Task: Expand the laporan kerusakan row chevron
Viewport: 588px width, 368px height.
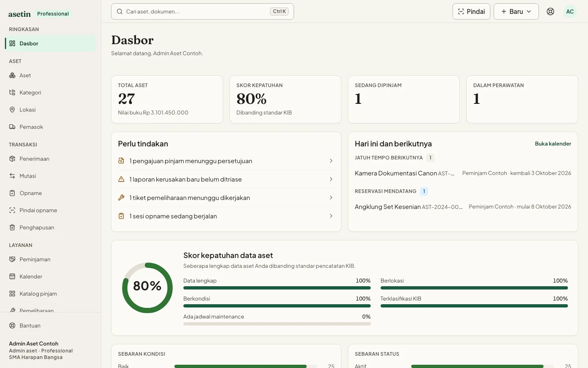Action: (x=331, y=179)
